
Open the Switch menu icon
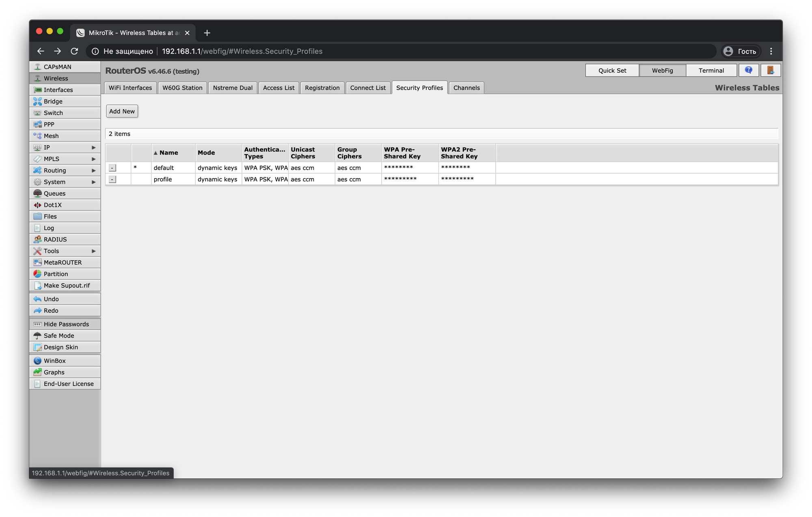pyautogui.click(x=38, y=113)
